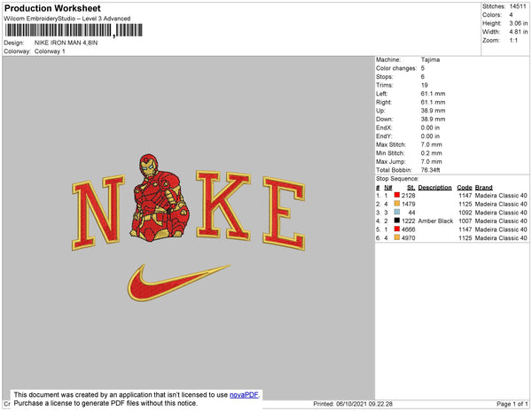
Task: Select code 1007 in the Amber Black row
Action: [x=465, y=221]
